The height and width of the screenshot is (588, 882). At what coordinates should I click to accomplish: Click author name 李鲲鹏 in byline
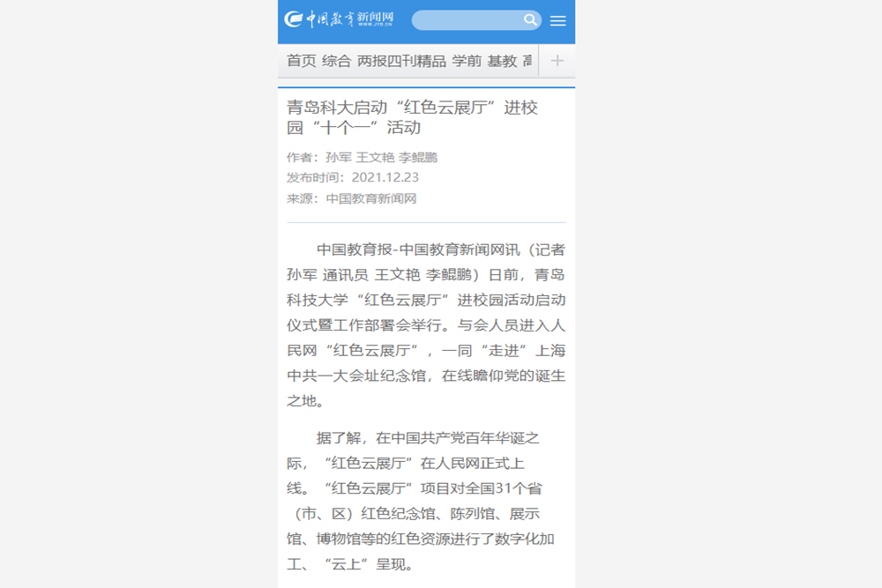[418, 158]
